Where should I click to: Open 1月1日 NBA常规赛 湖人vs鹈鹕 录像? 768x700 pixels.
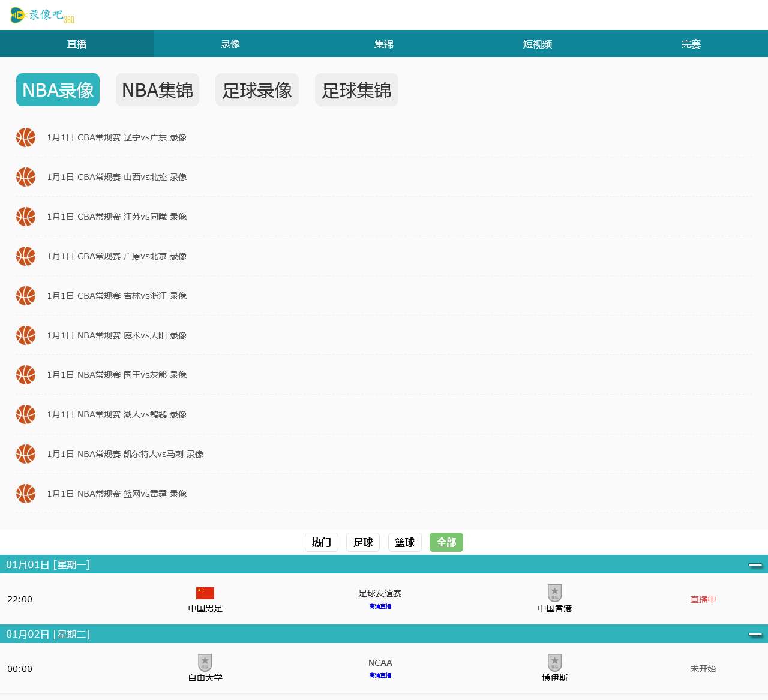pyautogui.click(x=117, y=414)
